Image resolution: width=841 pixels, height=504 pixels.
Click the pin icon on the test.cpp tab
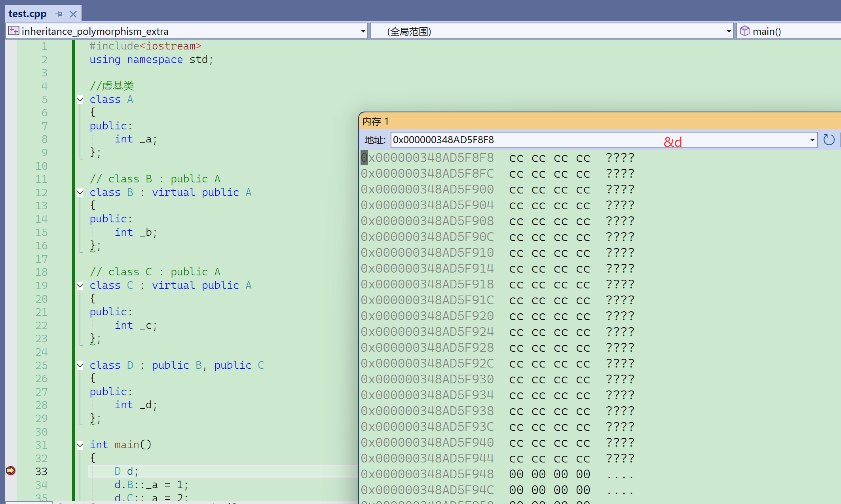pos(59,14)
